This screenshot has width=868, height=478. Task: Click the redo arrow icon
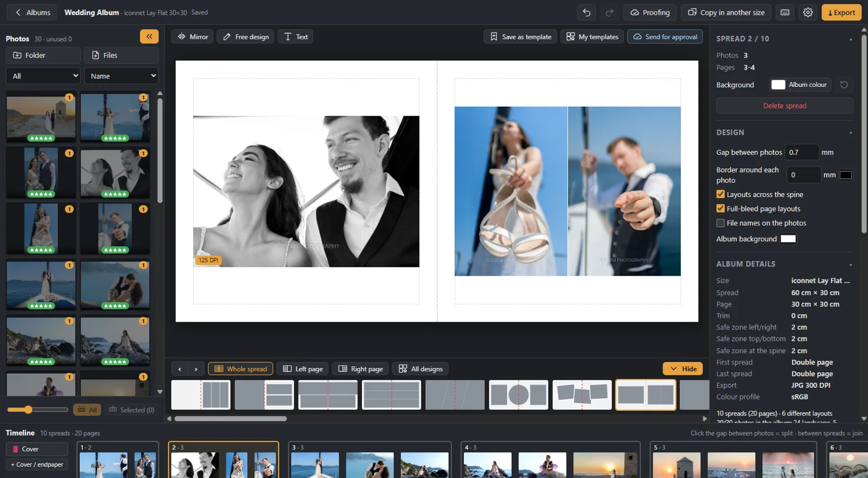coord(609,12)
